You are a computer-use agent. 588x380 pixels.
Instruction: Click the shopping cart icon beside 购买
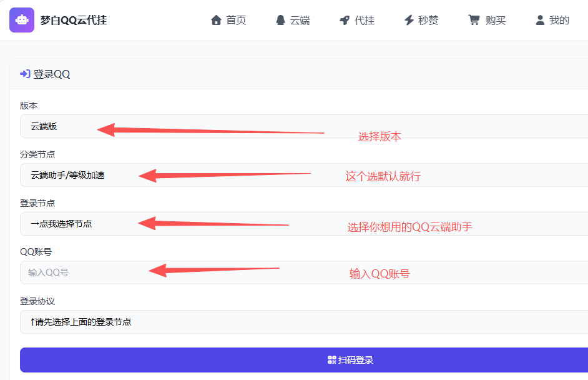point(474,20)
